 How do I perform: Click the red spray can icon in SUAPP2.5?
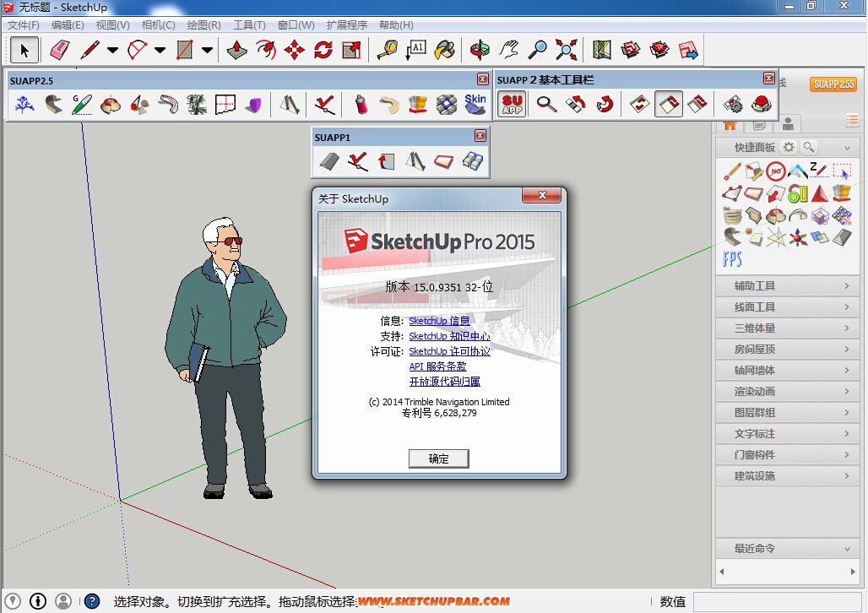point(361,104)
